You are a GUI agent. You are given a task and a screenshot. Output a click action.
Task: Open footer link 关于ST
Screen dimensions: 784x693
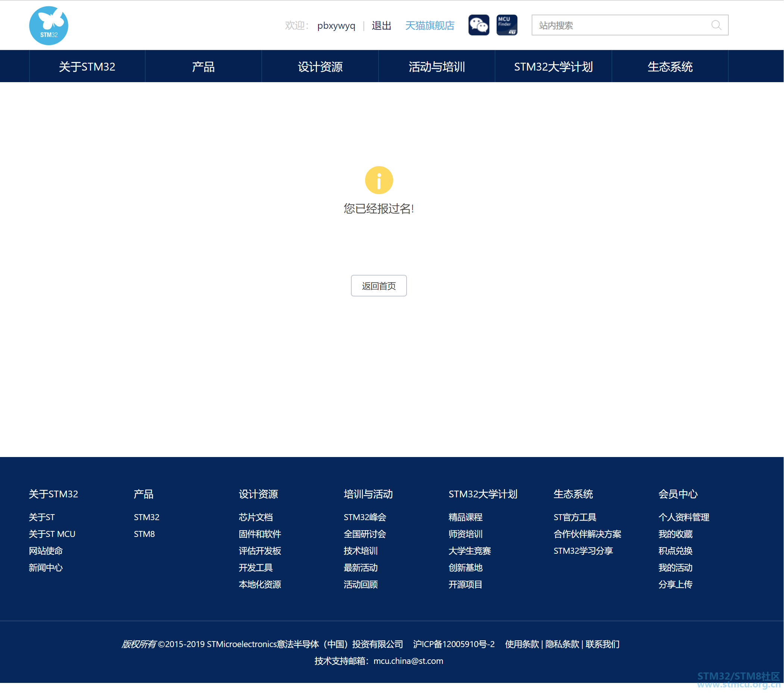(42, 517)
